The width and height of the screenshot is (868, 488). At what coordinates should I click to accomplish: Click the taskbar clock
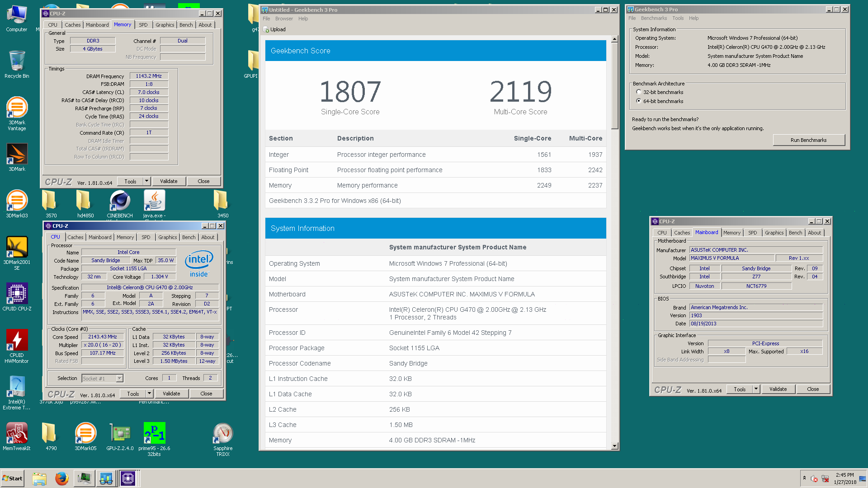pos(845,479)
